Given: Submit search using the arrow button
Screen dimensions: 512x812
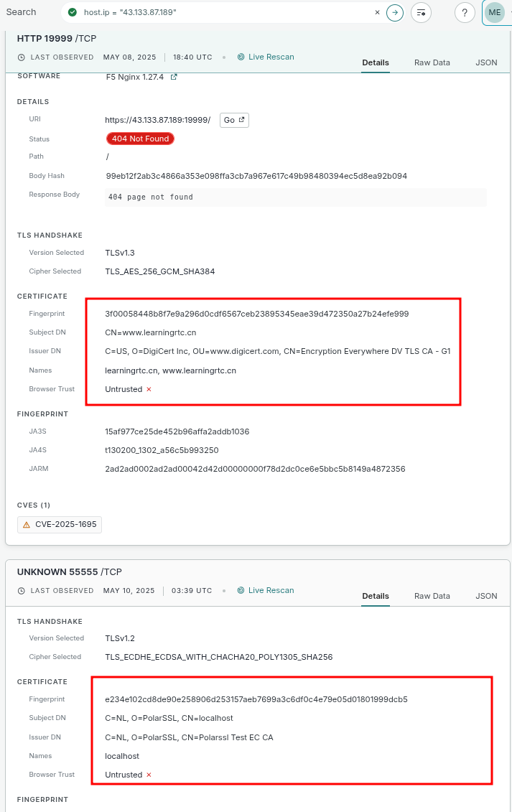Looking at the screenshot, I should pyautogui.click(x=395, y=13).
